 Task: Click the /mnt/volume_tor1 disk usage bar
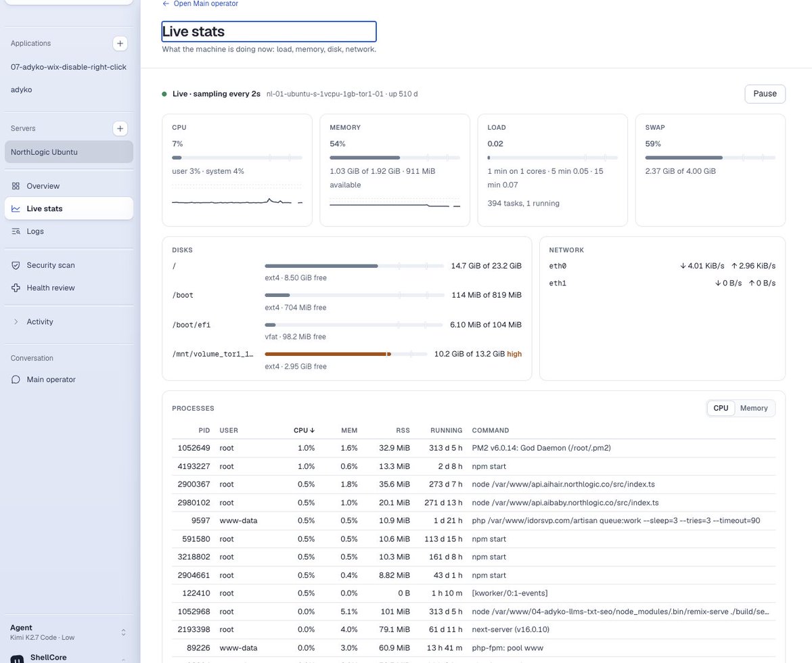click(346, 354)
